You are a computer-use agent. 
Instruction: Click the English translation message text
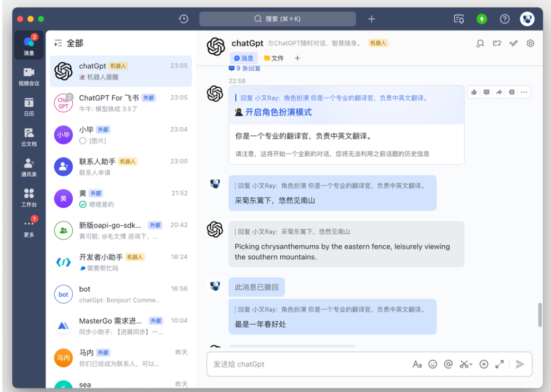coord(342,252)
